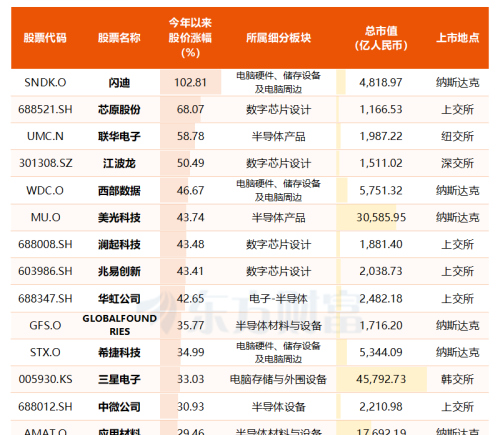Select stock name 华虹公司
Image resolution: width=500 pixels, height=435 pixels.
tap(119, 299)
